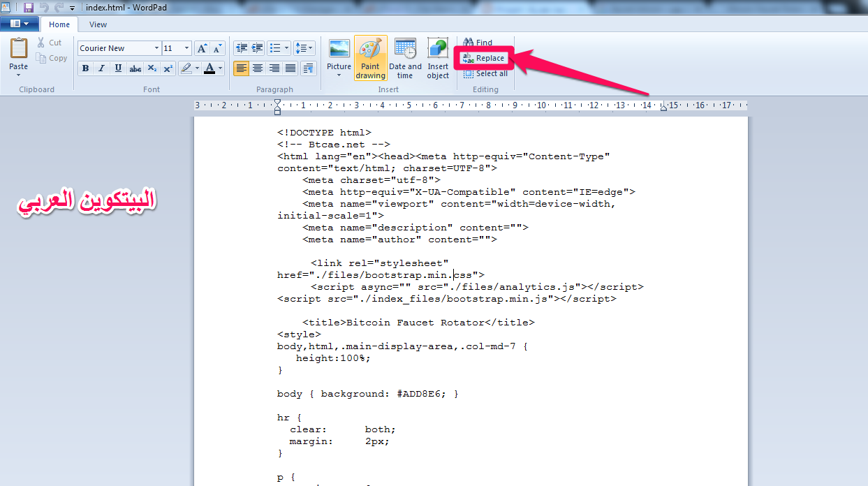Click the Find button

[x=478, y=43]
